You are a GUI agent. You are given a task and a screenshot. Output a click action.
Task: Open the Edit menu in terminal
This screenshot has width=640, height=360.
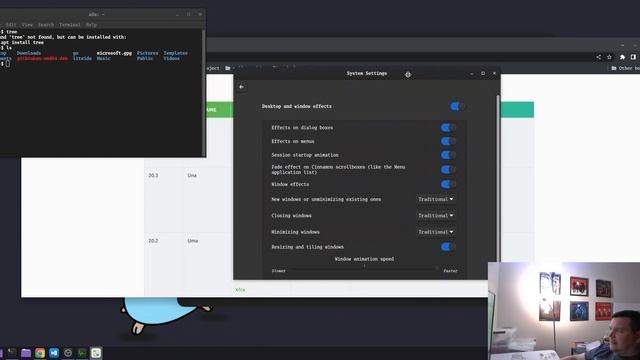(11, 25)
